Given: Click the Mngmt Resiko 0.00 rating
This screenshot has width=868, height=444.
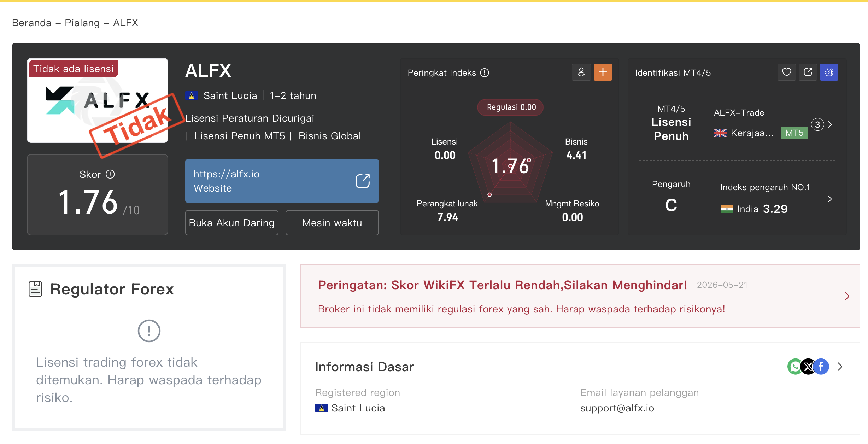Looking at the screenshot, I should tap(572, 211).
